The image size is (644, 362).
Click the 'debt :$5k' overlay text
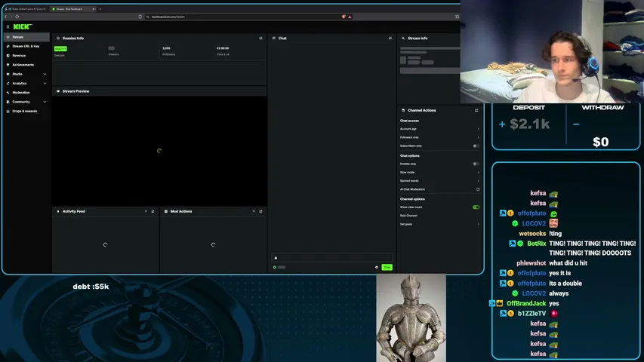[91, 287]
